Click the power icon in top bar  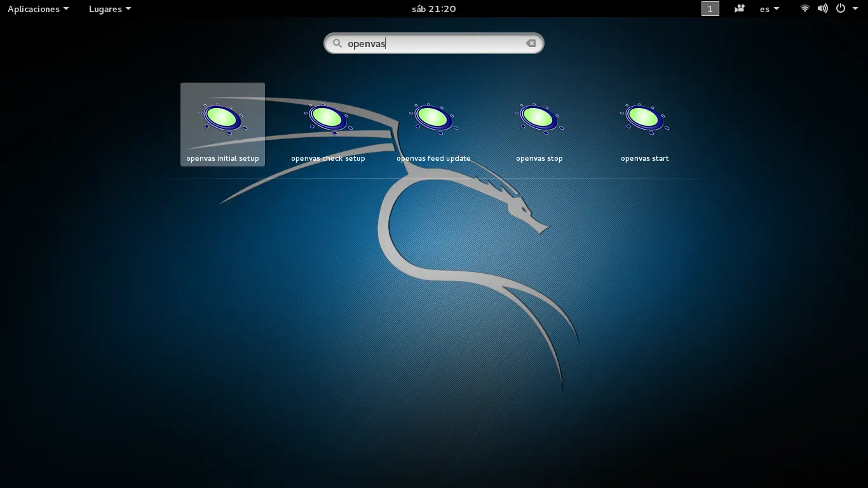(840, 8)
